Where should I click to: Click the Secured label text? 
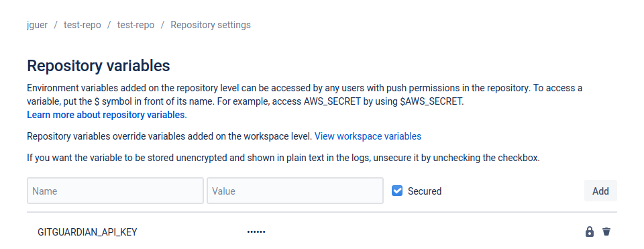[x=424, y=191]
